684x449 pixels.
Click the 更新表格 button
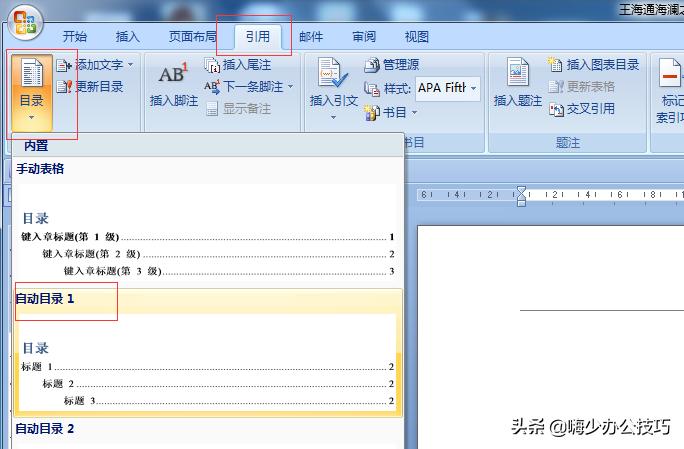click(x=581, y=87)
